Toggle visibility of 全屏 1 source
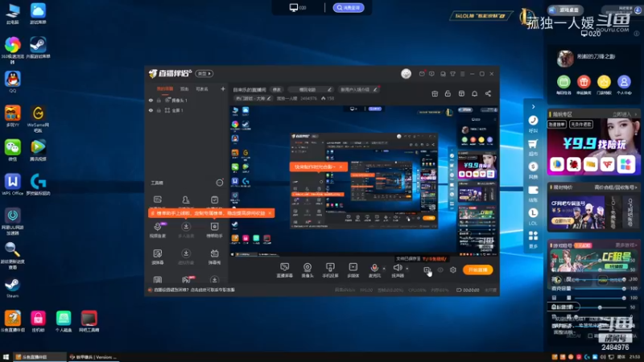Viewport: 644px width, 362px height. pos(151,110)
